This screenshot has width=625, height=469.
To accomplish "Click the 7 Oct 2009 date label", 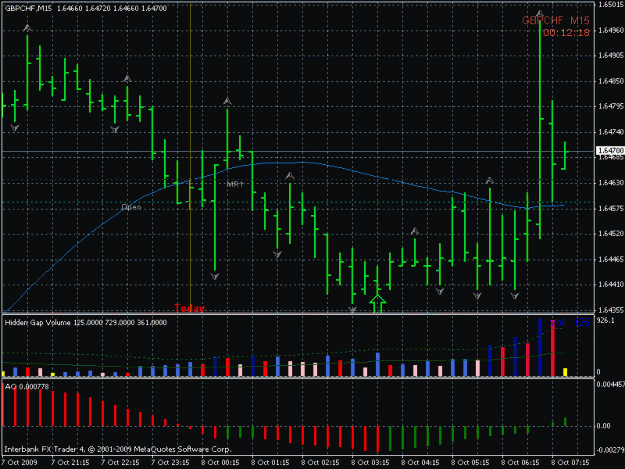I will click(20, 462).
